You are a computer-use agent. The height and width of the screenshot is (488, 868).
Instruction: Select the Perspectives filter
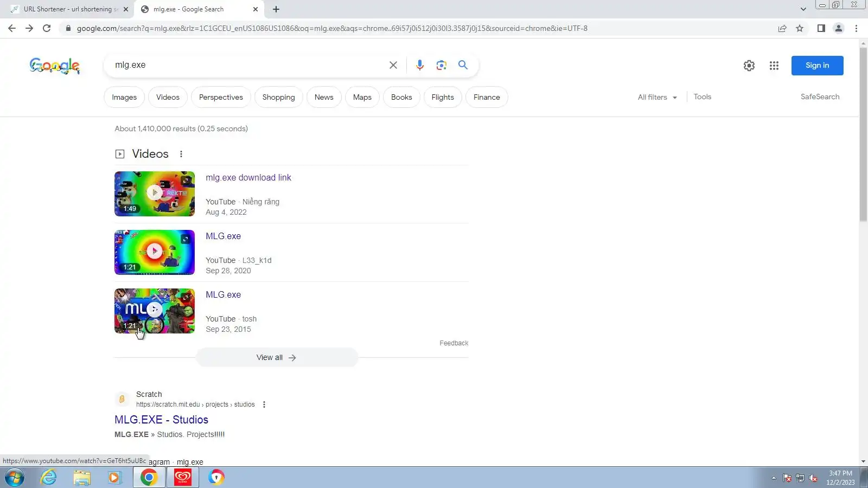(221, 97)
